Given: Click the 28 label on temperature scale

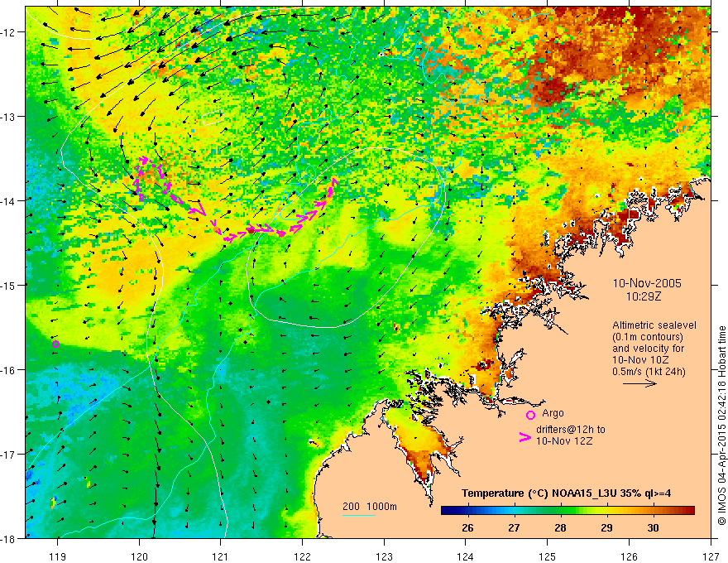Looking at the screenshot, I should coord(560,528).
